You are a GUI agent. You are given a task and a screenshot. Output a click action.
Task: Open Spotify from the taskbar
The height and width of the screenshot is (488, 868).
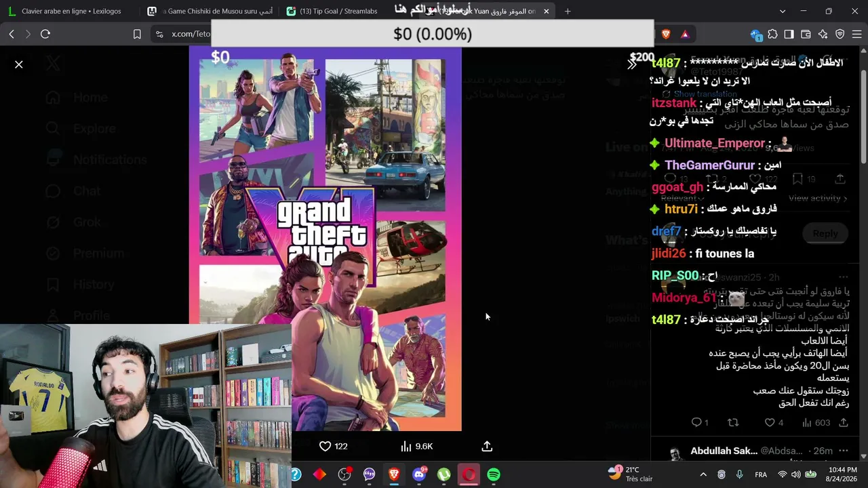click(494, 474)
